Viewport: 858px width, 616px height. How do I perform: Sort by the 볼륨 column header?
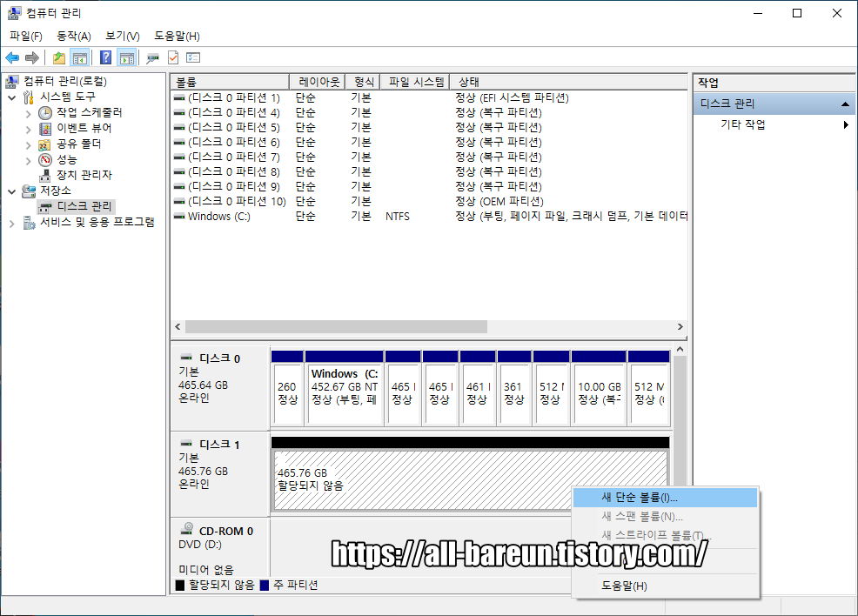230,82
